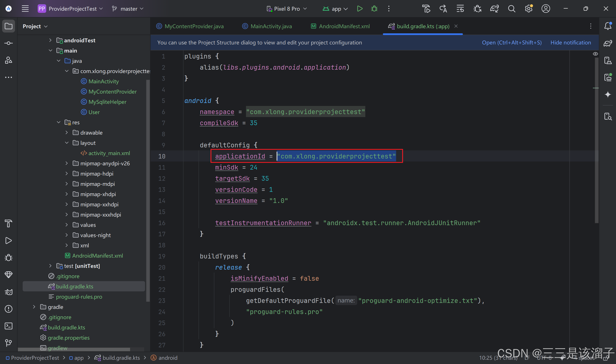Open the app run configuration dropdown

(x=335, y=9)
